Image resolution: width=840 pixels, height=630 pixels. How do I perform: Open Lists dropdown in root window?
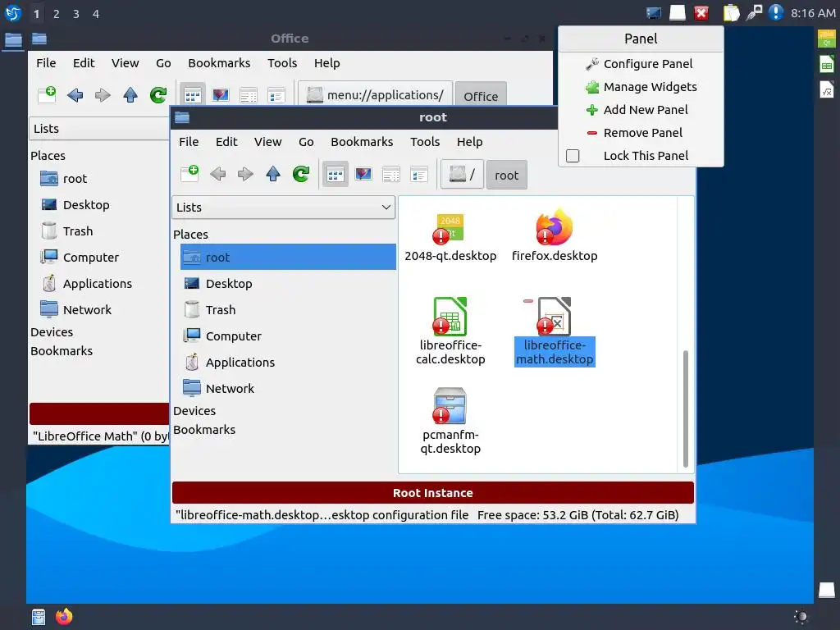tap(283, 208)
